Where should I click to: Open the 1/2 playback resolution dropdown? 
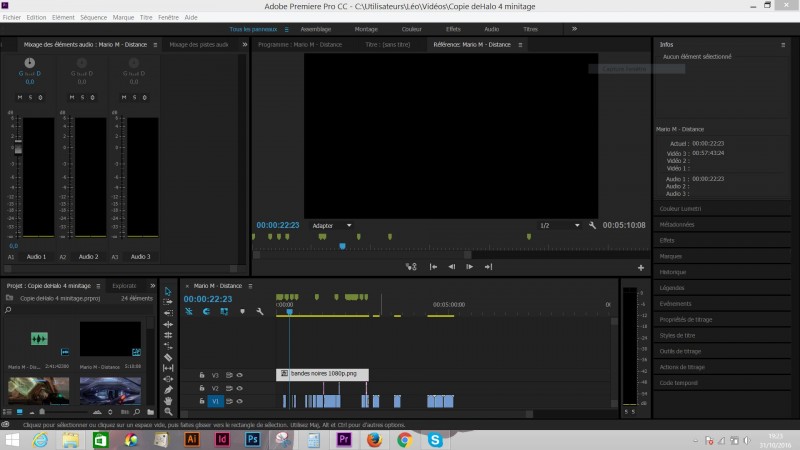(x=560, y=225)
